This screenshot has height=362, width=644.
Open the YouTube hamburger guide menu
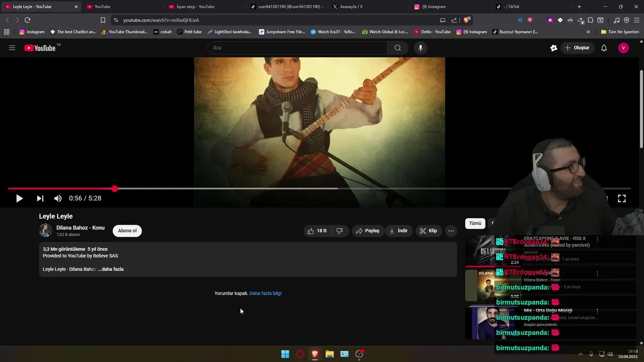[12, 48]
